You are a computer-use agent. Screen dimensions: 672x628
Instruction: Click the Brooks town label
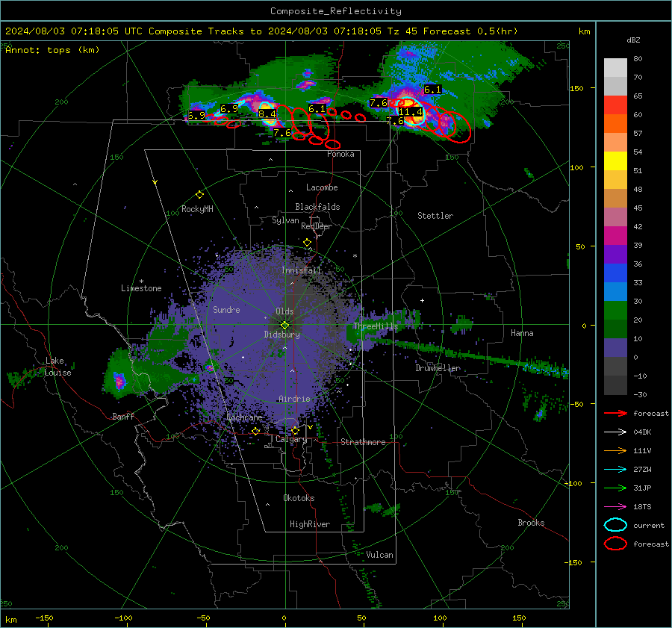click(x=531, y=523)
